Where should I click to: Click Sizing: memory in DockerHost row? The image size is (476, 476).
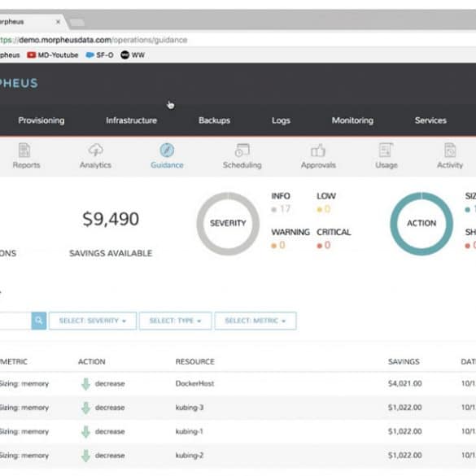tap(24, 384)
